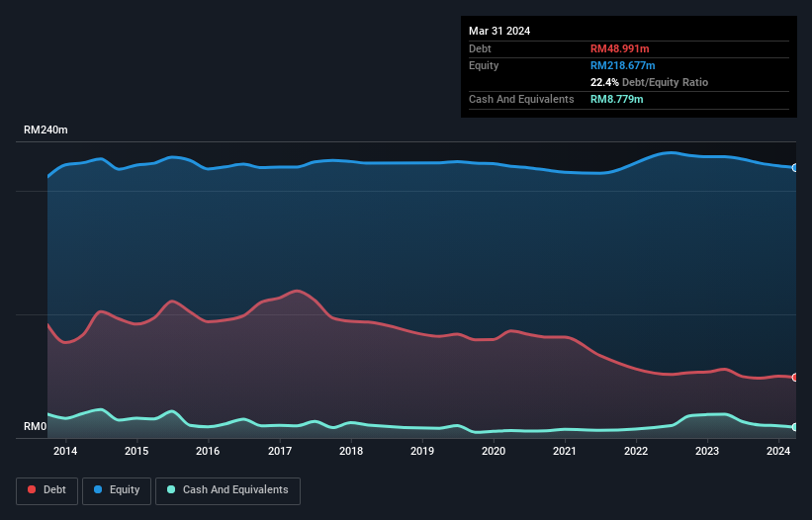Click the RM240m y-axis label
Viewport: 812px width, 520px height.
coord(45,130)
